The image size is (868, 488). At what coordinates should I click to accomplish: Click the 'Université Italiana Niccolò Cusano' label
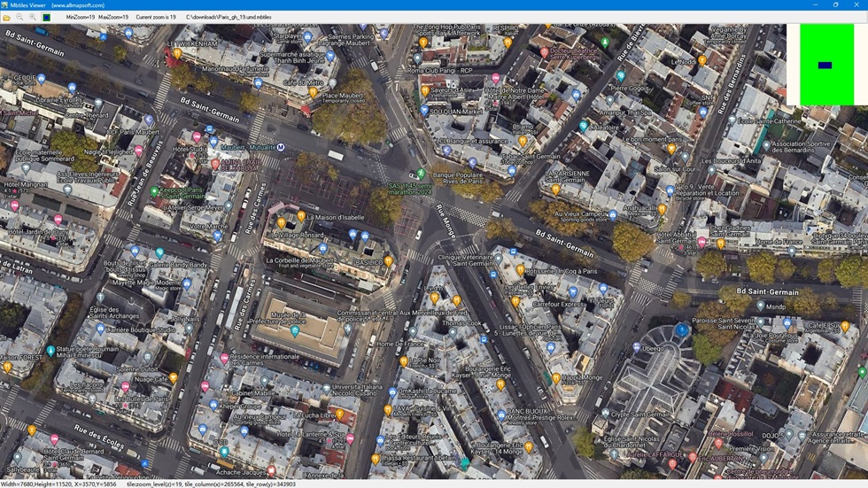tap(357, 390)
